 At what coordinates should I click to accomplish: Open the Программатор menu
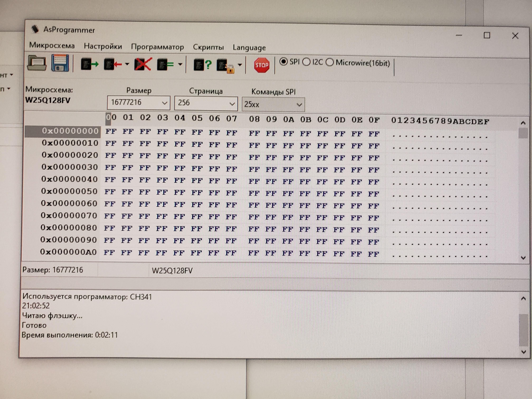(158, 47)
